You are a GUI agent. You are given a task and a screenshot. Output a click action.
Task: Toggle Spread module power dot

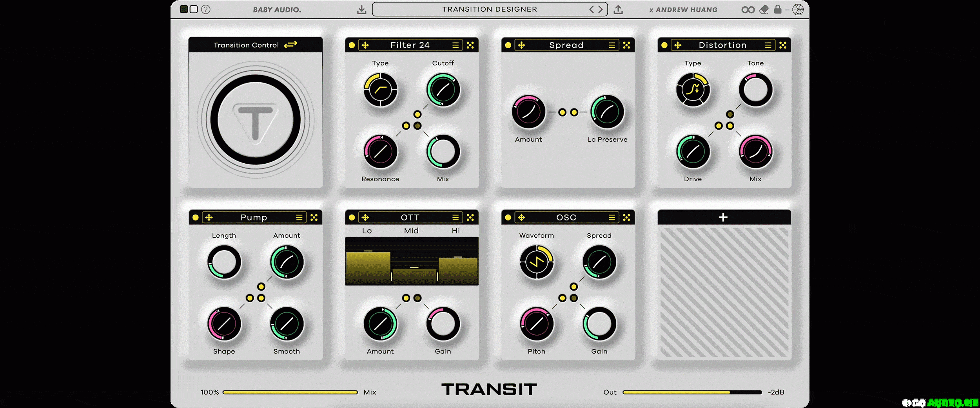pyautogui.click(x=508, y=45)
